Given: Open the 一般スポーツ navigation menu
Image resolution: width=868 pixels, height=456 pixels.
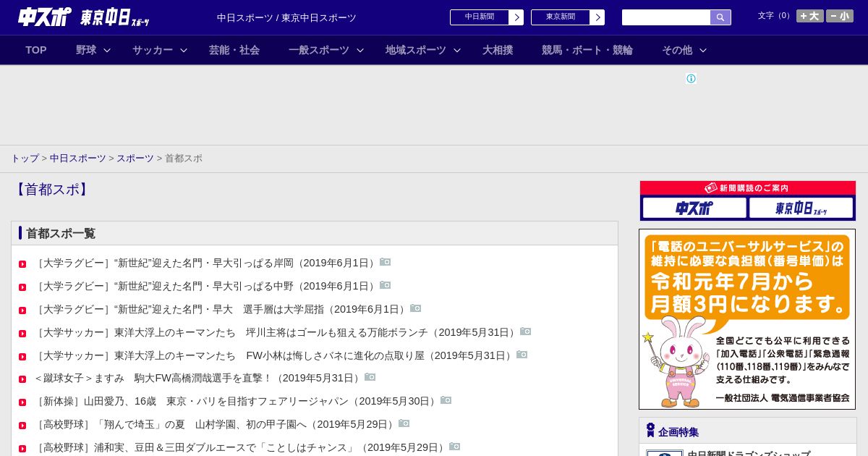Looking at the screenshot, I should 319,50.
